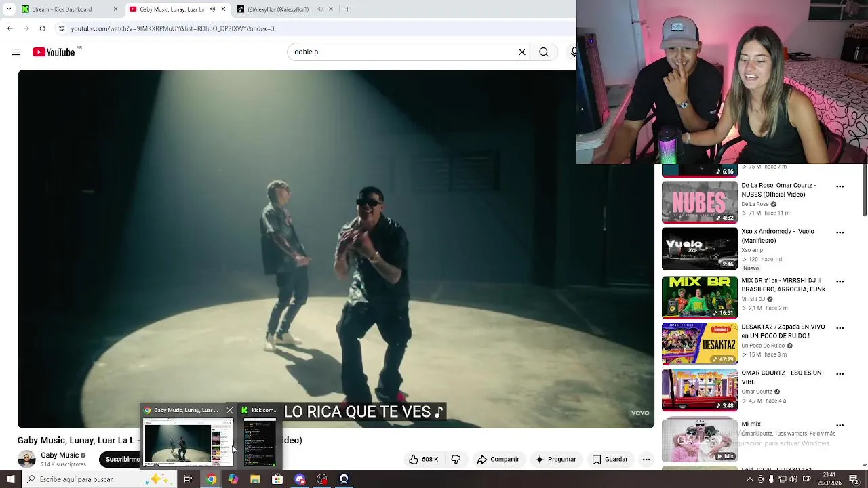Open the Gaby Music channel name link
This screenshot has height=488, width=868.
[60, 455]
